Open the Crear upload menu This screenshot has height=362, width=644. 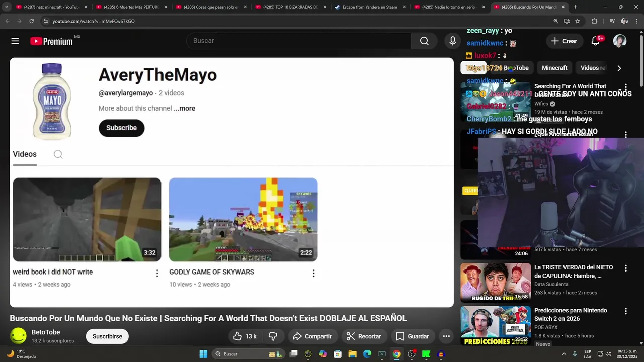(564, 41)
